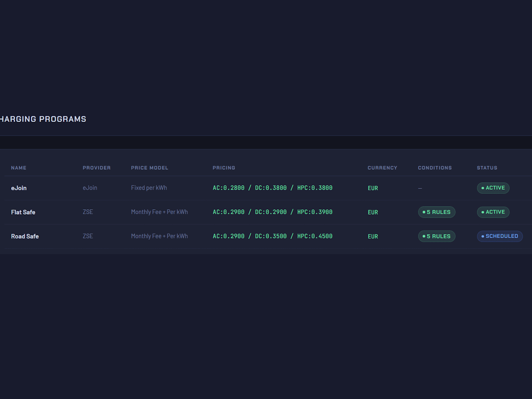Viewport: 532px width, 399px height.
Task: Click Road Safe's HPC:0.4500 pricing text
Action: (315, 236)
